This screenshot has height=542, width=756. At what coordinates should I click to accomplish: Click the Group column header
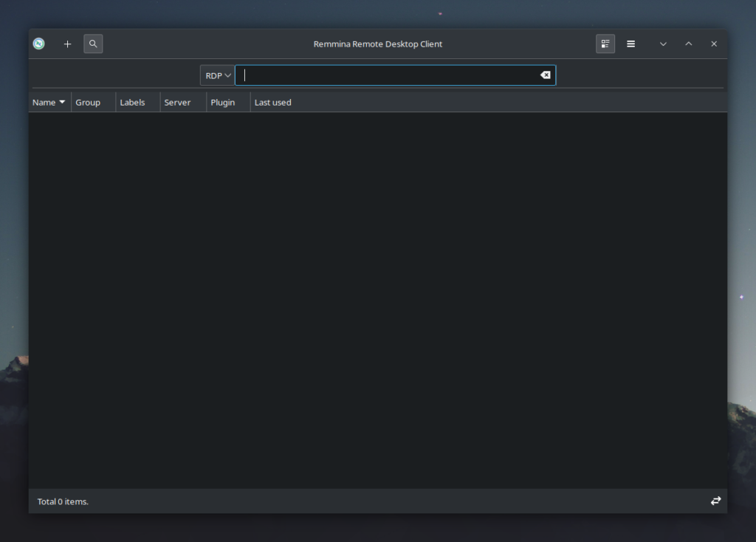pyautogui.click(x=87, y=102)
